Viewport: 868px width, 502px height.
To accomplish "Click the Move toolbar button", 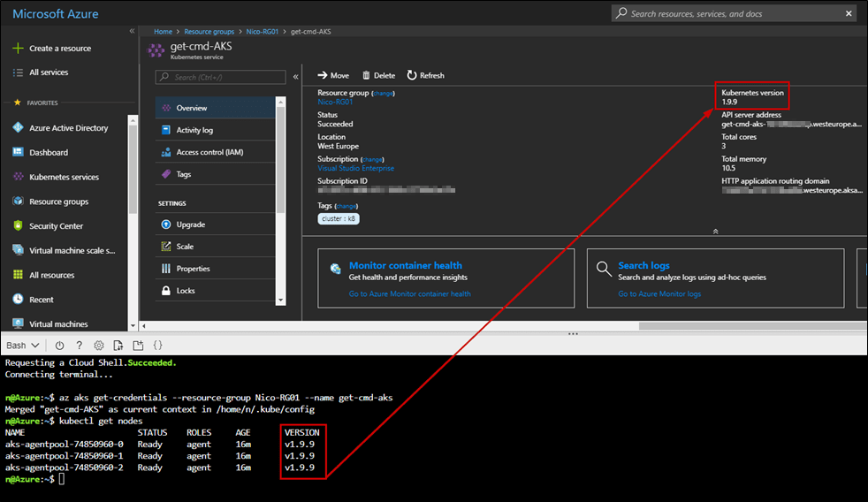I will (333, 75).
